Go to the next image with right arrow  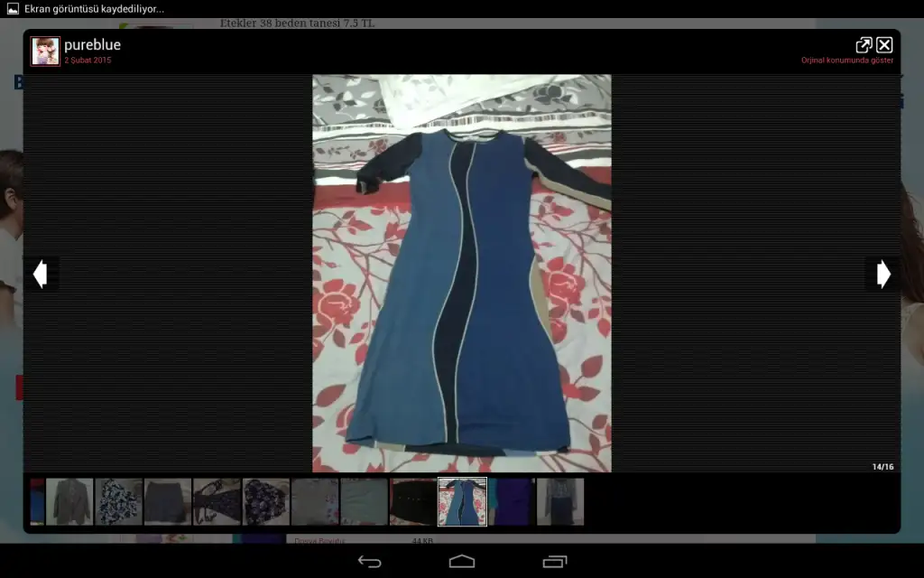[x=882, y=274]
